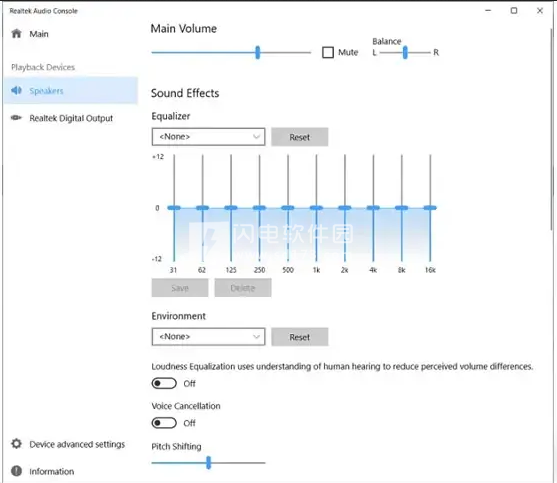Enable the Voice Cancellation toggle

[164, 423]
